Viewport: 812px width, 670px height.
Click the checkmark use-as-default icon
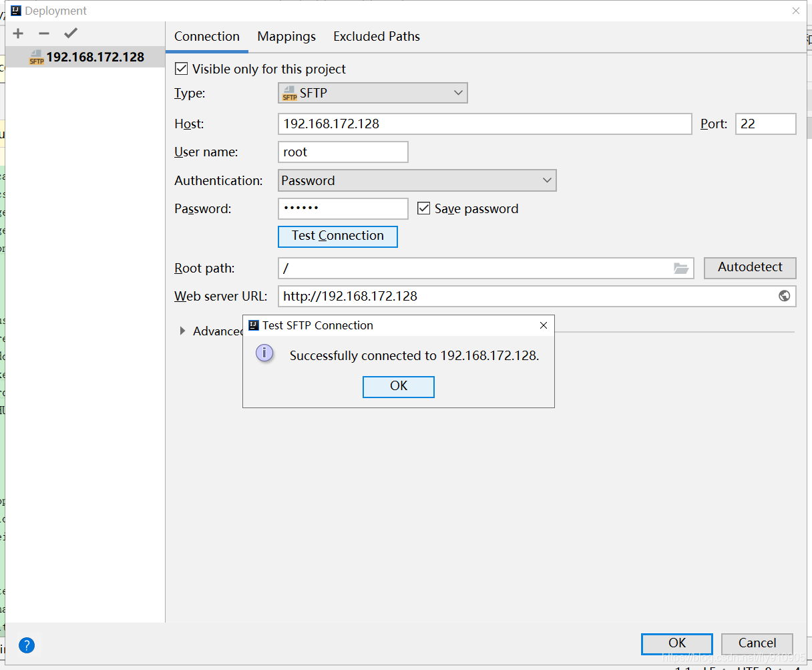71,33
